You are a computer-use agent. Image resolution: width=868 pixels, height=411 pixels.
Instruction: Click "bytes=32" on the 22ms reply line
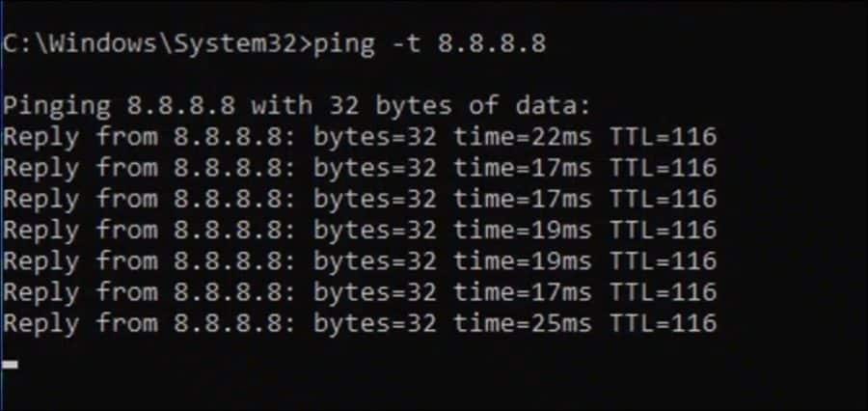pos(374,137)
